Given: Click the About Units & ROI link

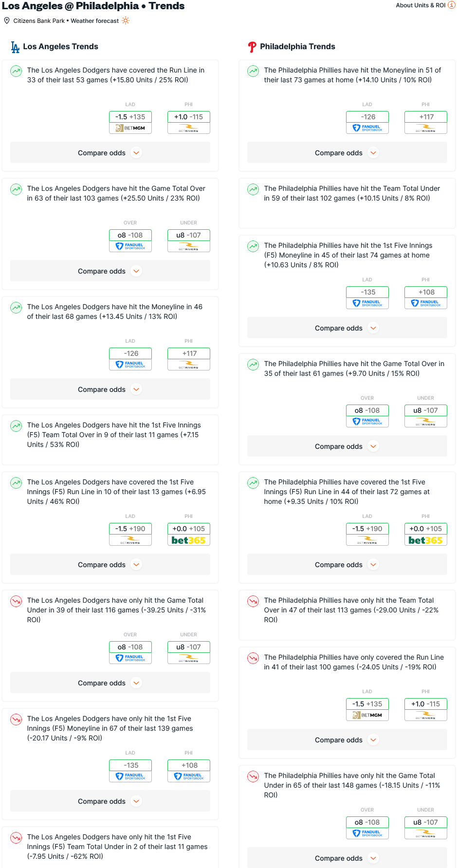Looking at the screenshot, I should [420, 5].
